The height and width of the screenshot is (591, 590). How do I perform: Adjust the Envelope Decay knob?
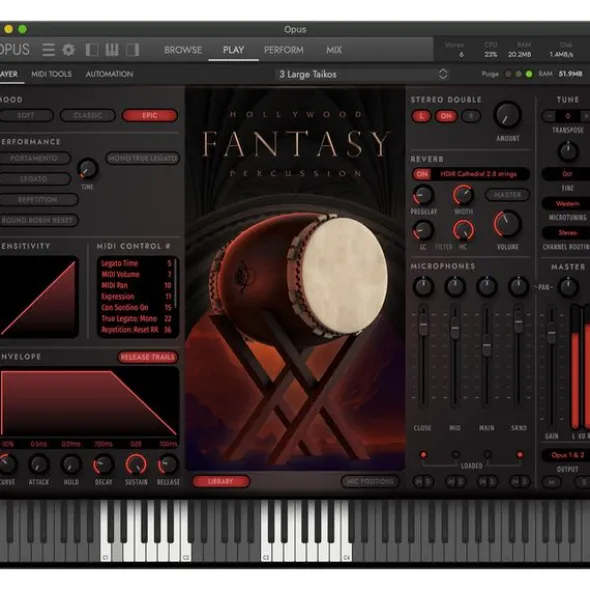click(x=103, y=464)
